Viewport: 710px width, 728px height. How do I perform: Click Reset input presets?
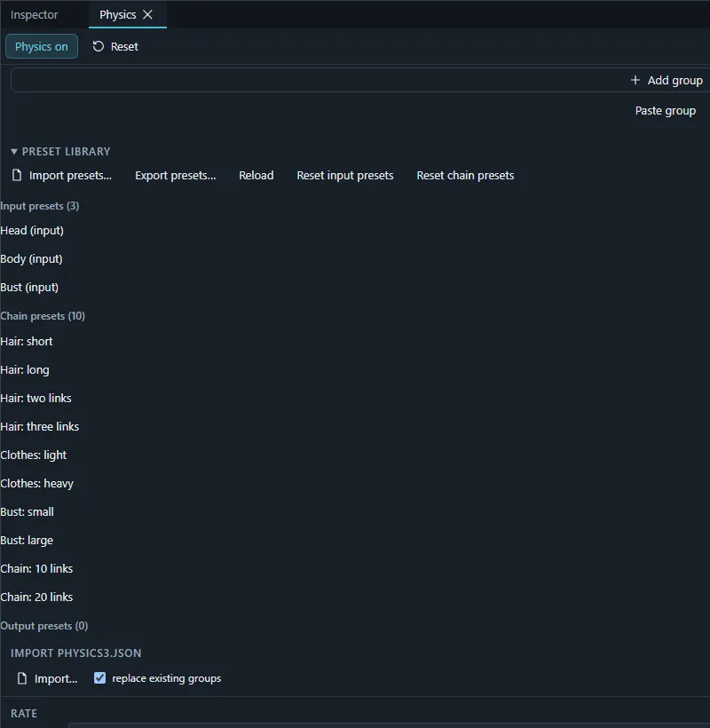[x=344, y=176]
